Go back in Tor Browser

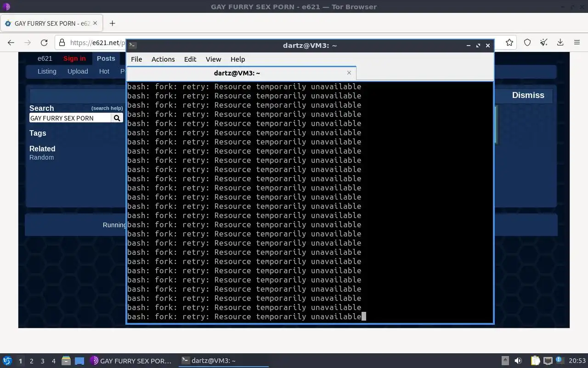coord(11,42)
